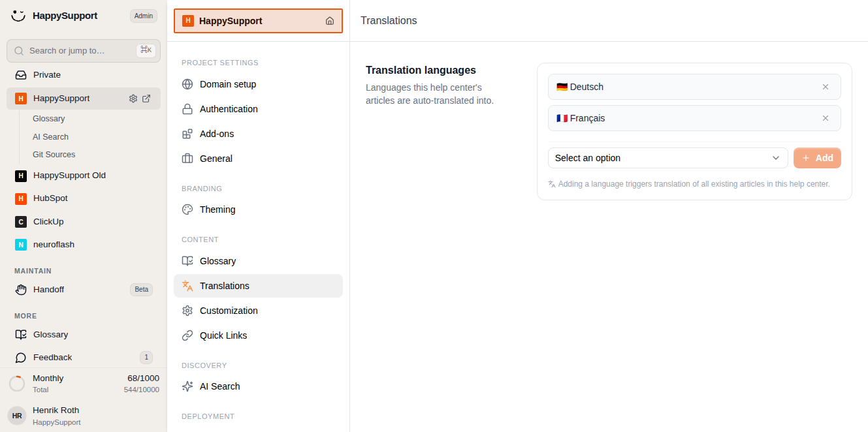The height and width of the screenshot is (432, 868).
Task: Click the Translations language icon
Action: point(187,286)
